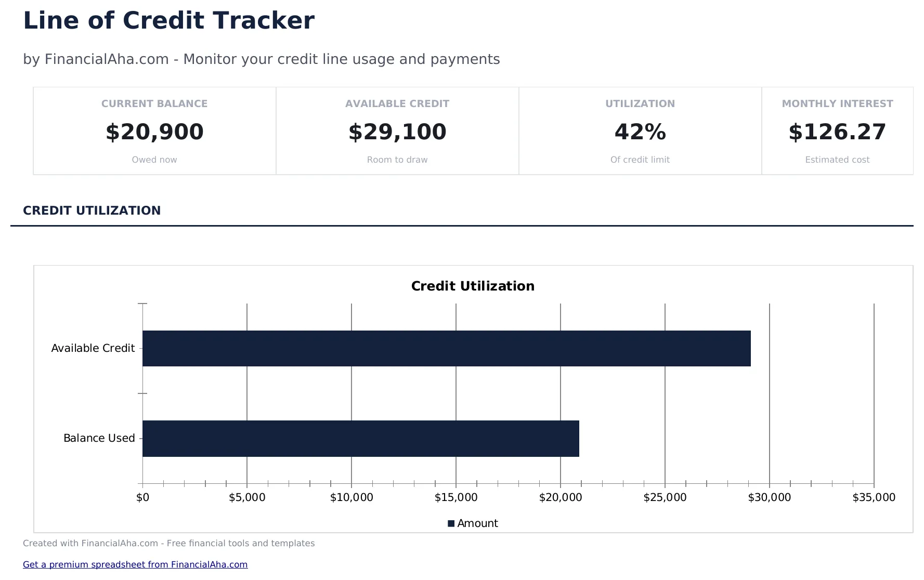Click the Line of Credit Tracker title

168,20
